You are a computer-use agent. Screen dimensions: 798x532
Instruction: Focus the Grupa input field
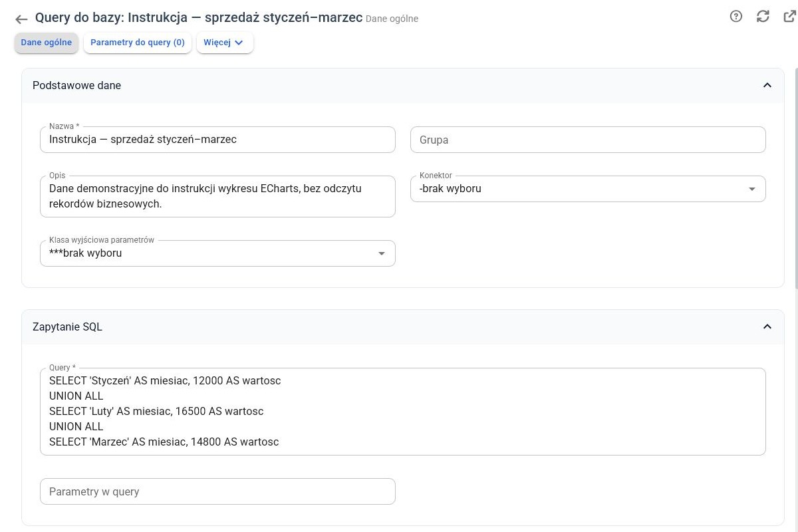(588, 140)
